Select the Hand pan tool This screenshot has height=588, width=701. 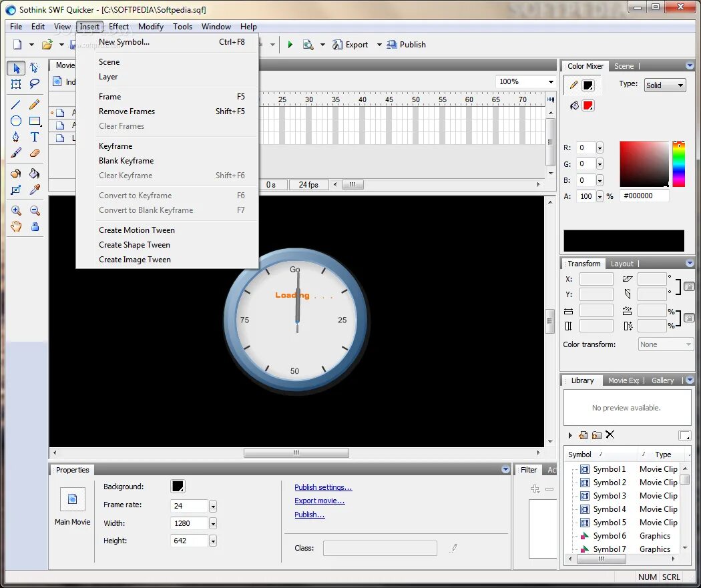click(16, 226)
